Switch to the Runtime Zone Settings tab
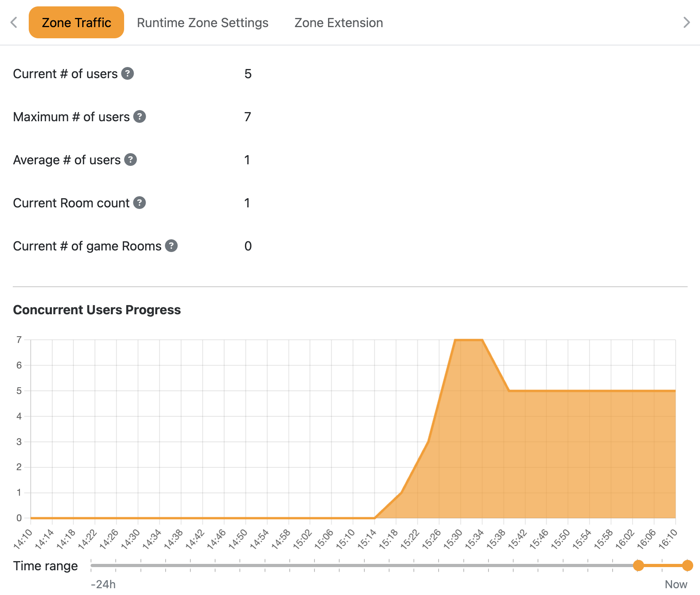The width and height of the screenshot is (700, 595). point(202,23)
